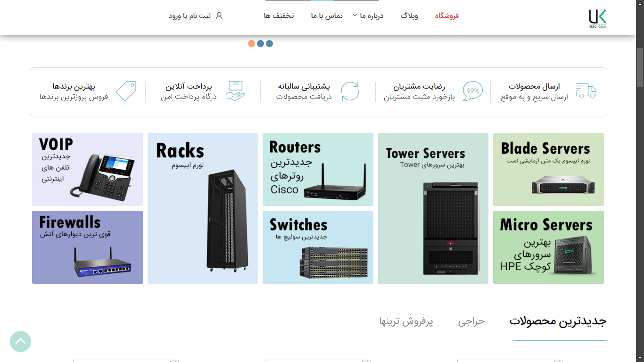Click the online payment hand icon

pyautogui.click(x=235, y=91)
